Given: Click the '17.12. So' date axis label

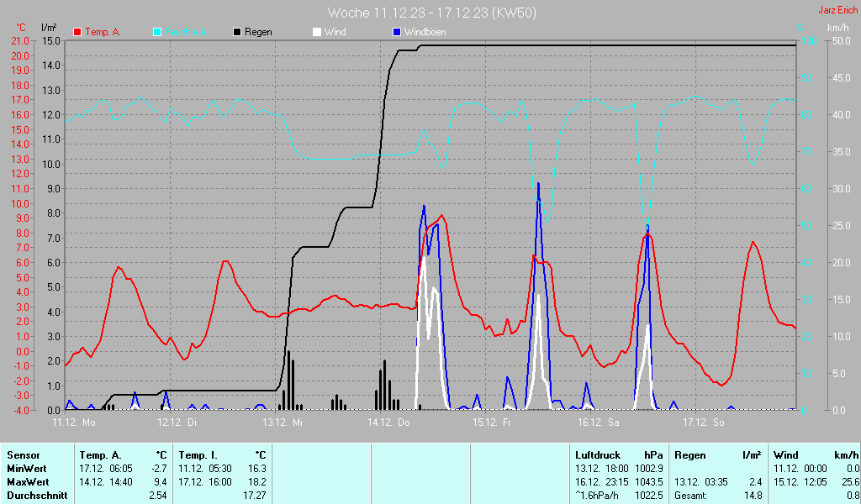Looking at the screenshot, I should click(704, 423).
